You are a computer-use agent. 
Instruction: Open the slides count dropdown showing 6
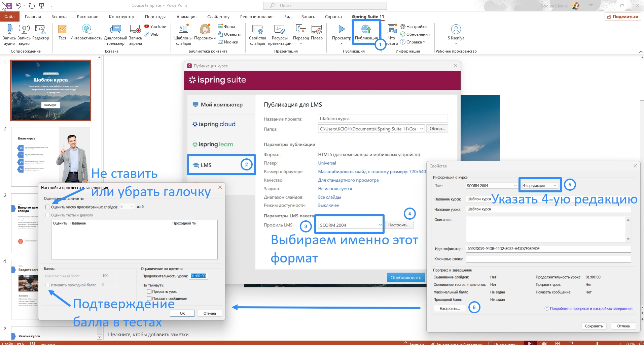pos(127,207)
